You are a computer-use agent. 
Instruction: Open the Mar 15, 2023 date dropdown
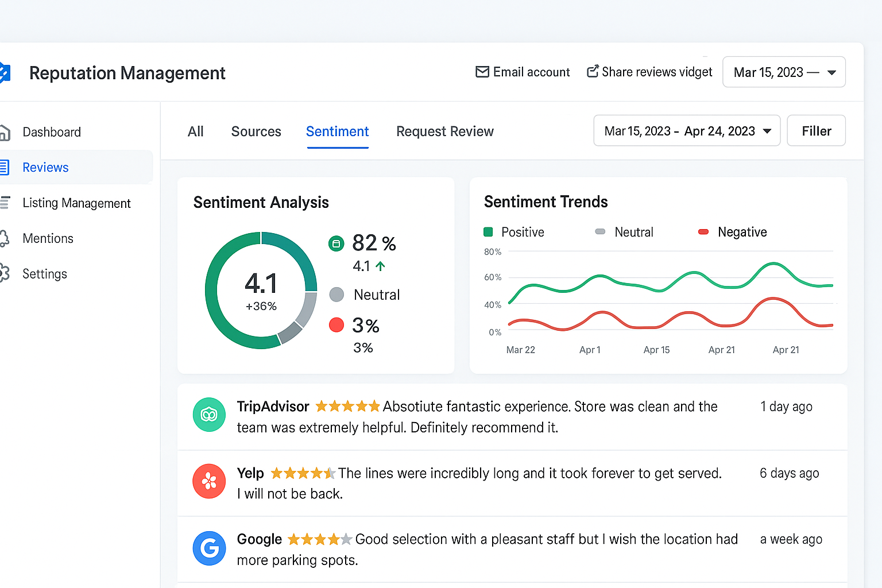(784, 72)
